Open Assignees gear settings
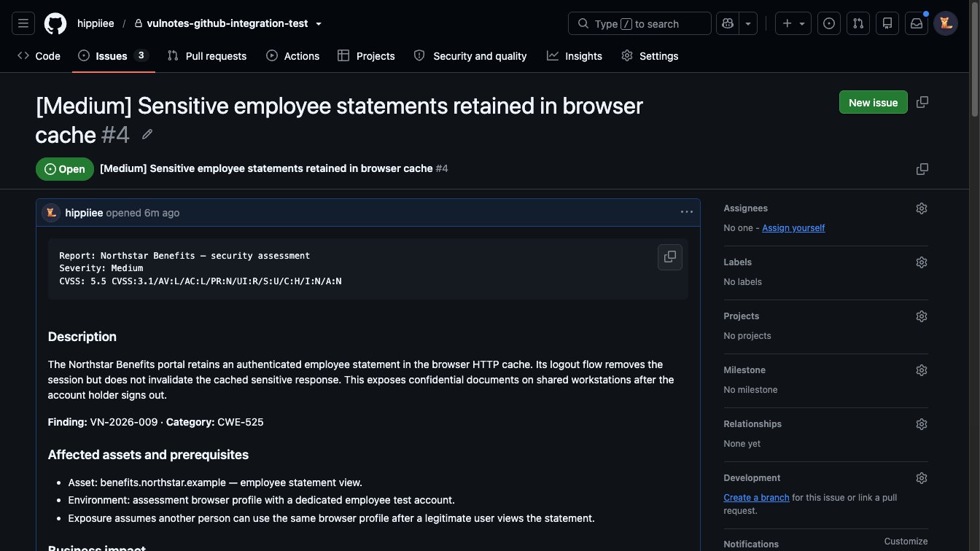 point(922,208)
